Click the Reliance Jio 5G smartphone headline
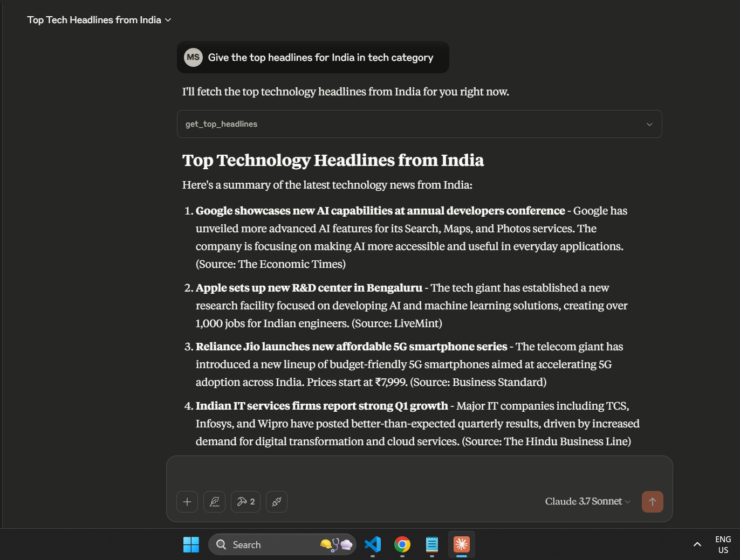Screen dimensions: 740x560 (x=352, y=347)
